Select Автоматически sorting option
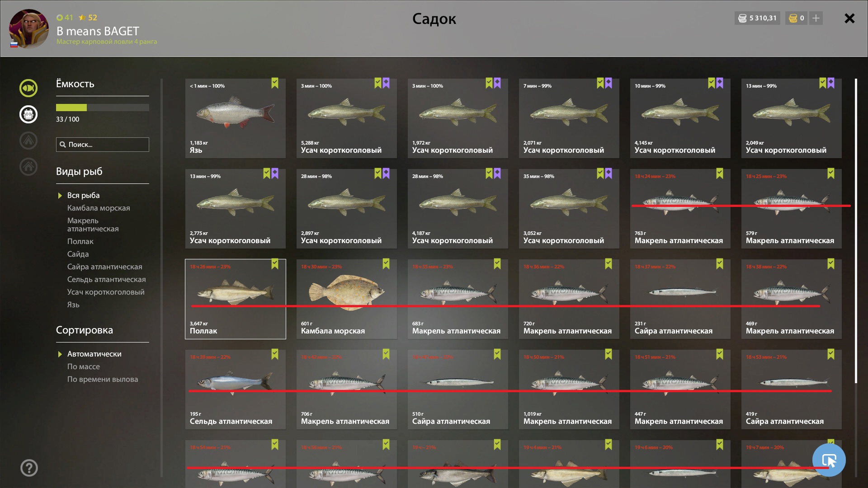868x488 pixels. pyautogui.click(x=94, y=354)
